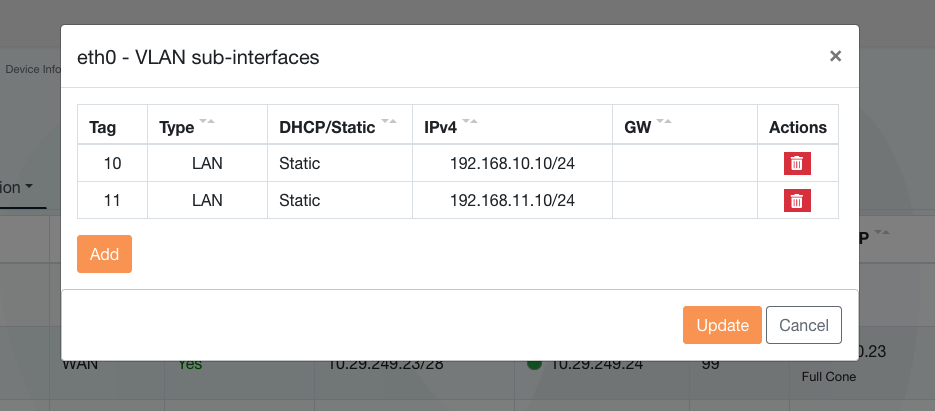Click the Tag column header
This screenshot has width=935, height=411.
click(103, 127)
